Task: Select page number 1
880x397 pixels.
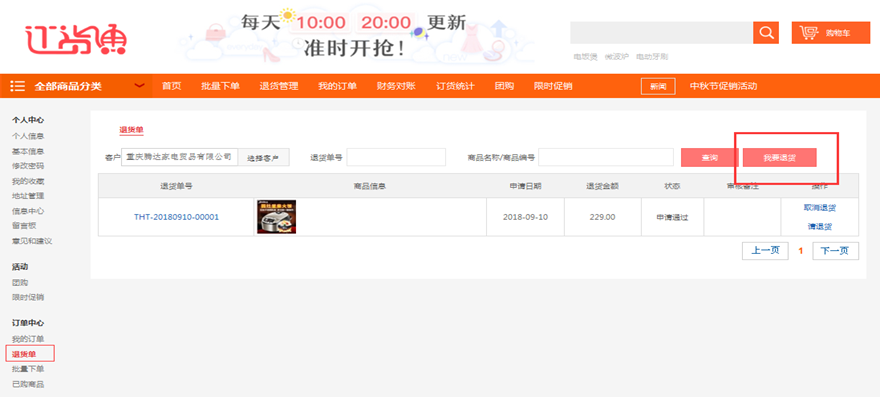Action: pyautogui.click(x=800, y=251)
